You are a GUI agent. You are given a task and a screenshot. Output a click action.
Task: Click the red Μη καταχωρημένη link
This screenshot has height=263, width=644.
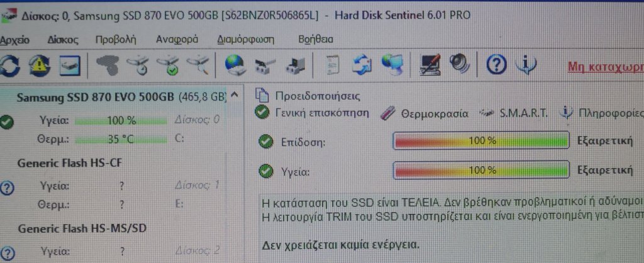tap(606, 66)
